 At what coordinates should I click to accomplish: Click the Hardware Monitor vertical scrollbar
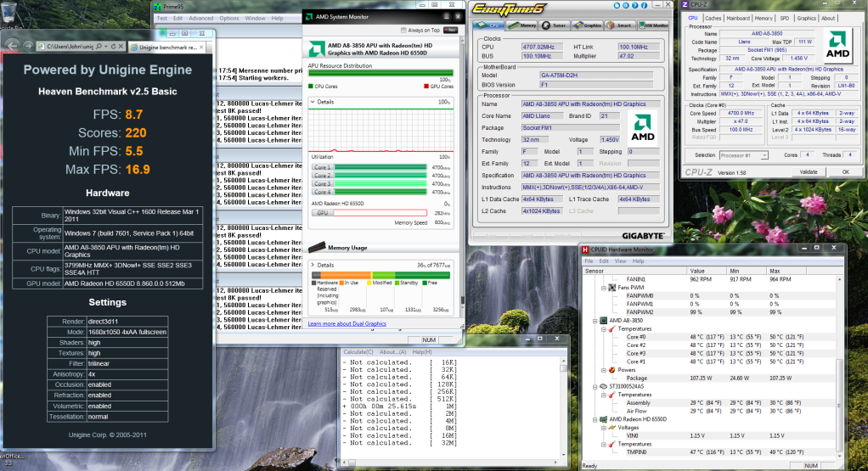click(840, 365)
